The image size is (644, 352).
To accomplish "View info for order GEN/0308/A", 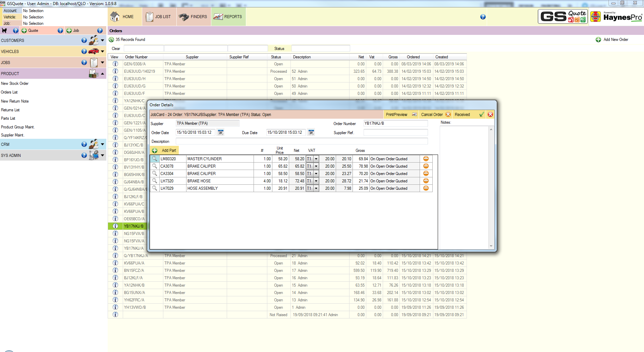I will [115, 64].
